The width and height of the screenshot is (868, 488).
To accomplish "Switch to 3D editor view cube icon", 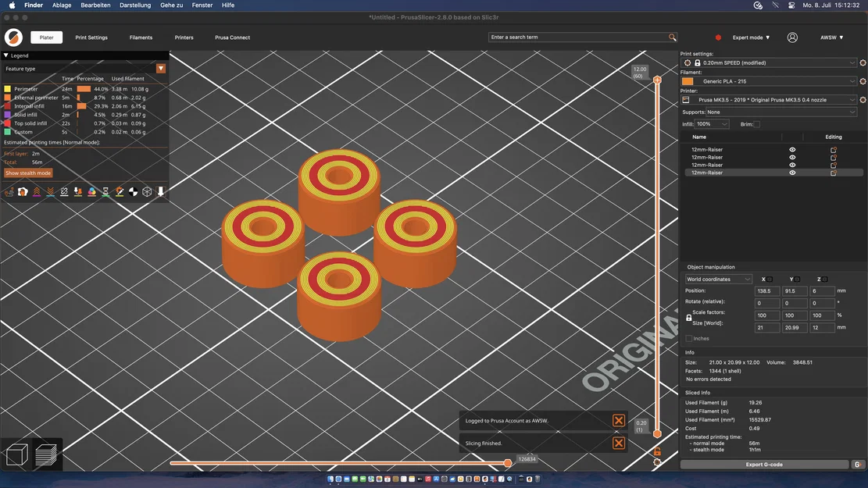I will point(16,455).
